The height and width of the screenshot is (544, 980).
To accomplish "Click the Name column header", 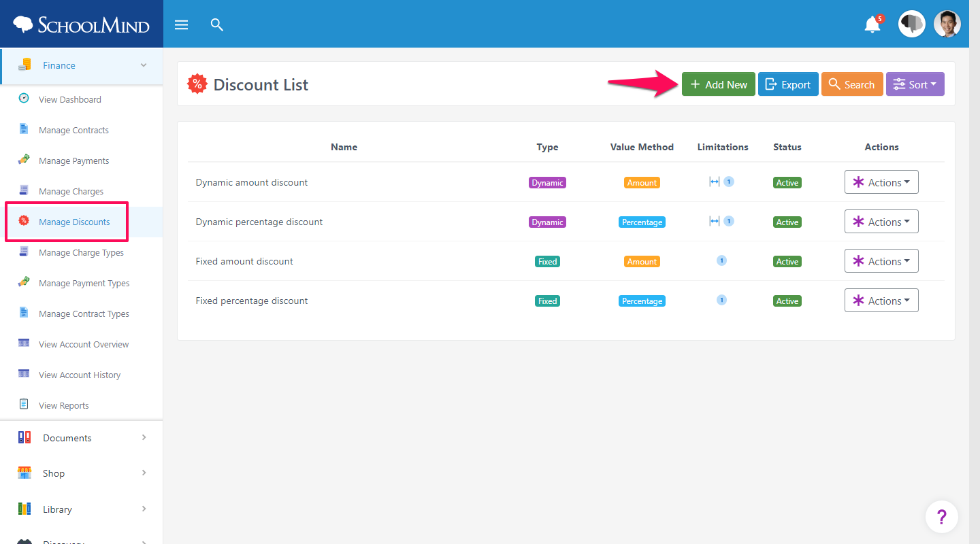I will pyautogui.click(x=344, y=147).
